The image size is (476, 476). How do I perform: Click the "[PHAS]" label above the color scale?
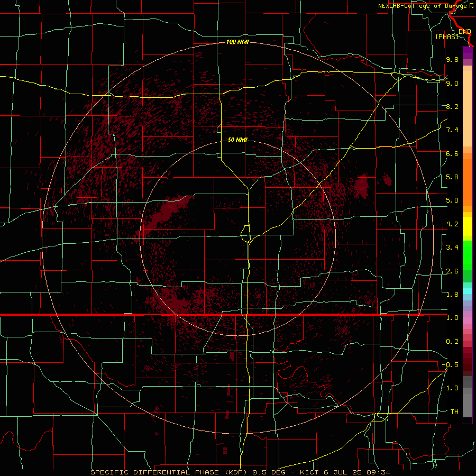coord(447,36)
